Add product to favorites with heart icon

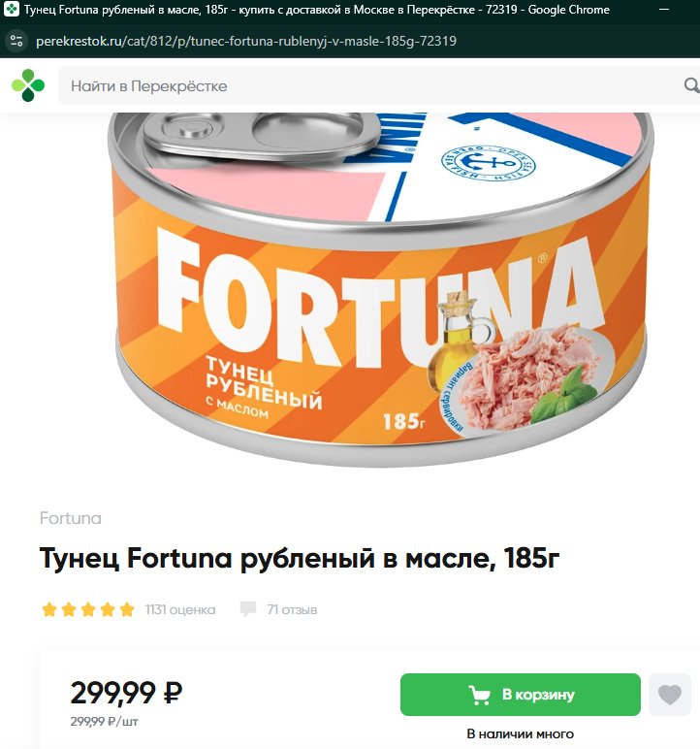(x=669, y=695)
